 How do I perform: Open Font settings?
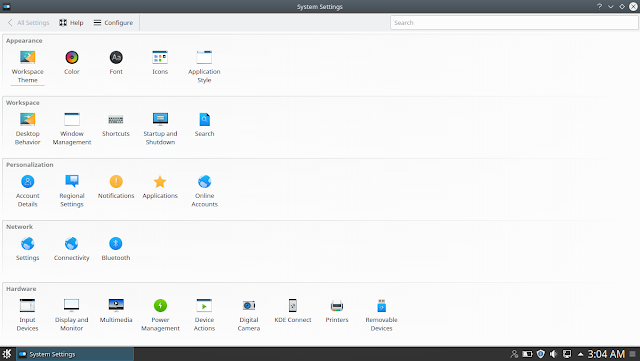pos(116,62)
